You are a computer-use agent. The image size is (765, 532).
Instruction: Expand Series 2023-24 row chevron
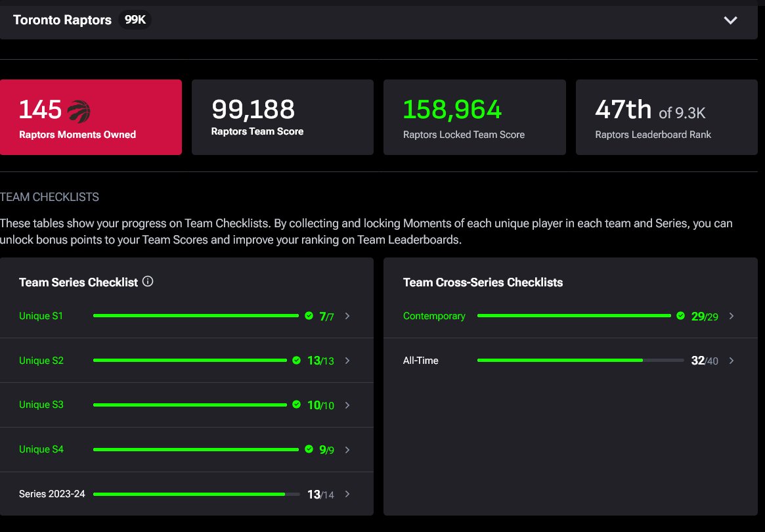pyautogui.click(x=347, y=494)
